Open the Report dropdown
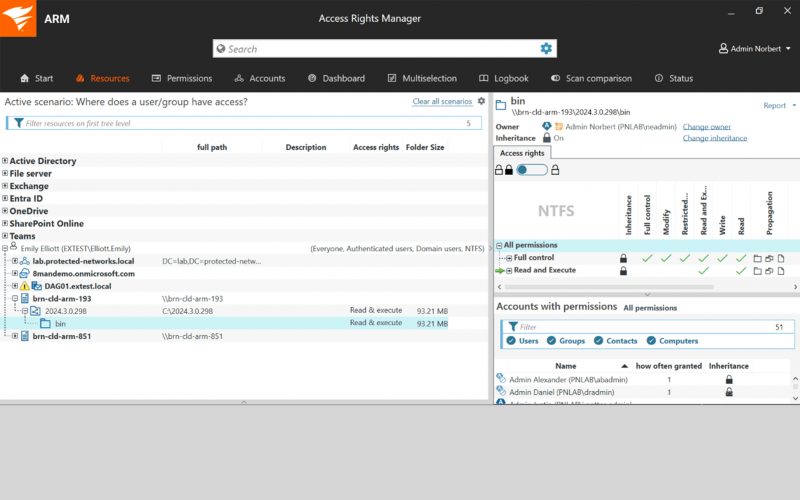800x500 pixels. 779,105
